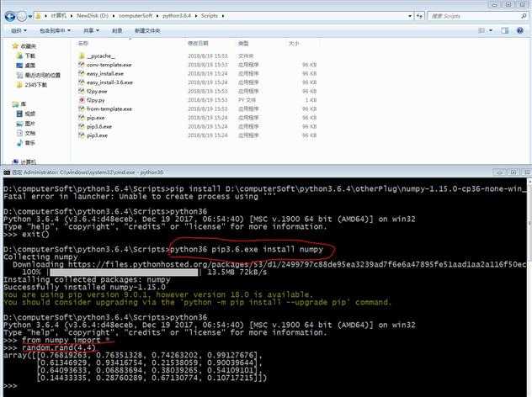Open the blue Help question-mark icon
This screenshot has height=397, width=532.
point(520,30)
